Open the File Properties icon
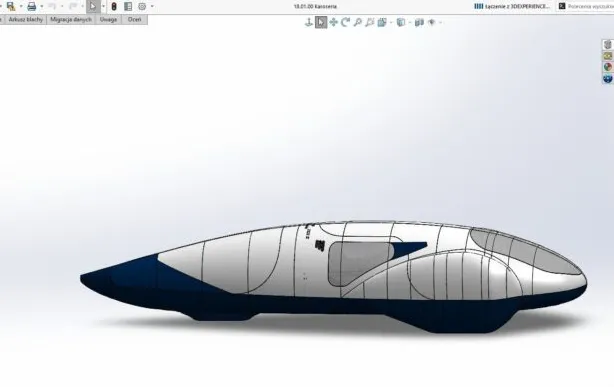Screen dimensions: 614x387 pos(128,6)
